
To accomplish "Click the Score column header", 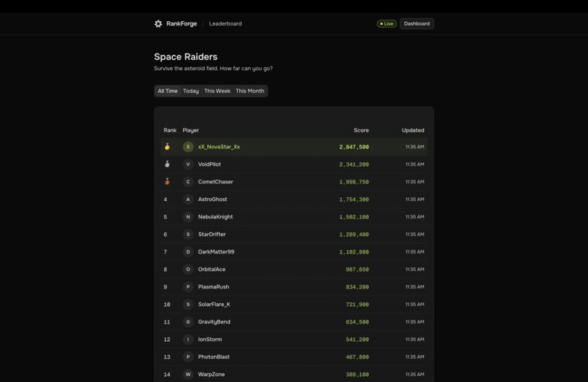I will pyautogui.click(x=361, y=130).
